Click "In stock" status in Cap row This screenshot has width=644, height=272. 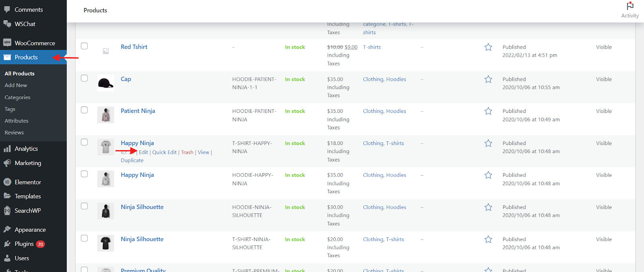pyautogui.click(x=295, y=79)
